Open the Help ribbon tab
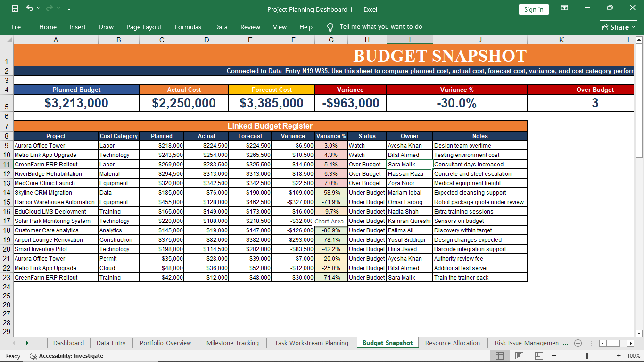 [306, 27]
